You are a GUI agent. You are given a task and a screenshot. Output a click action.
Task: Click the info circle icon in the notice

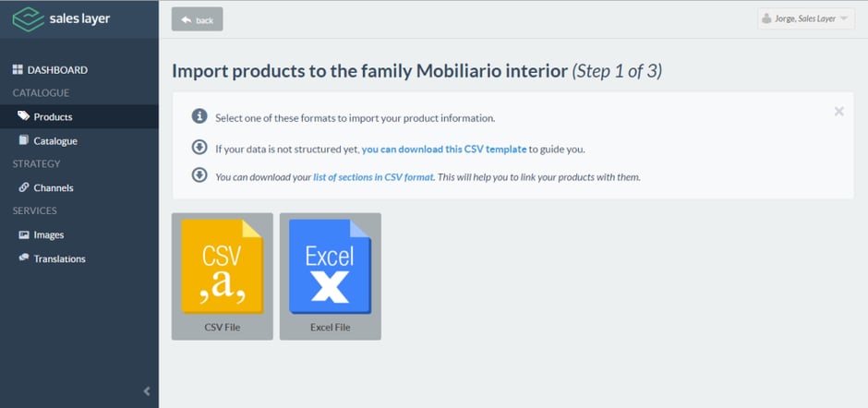coord(199,116)
